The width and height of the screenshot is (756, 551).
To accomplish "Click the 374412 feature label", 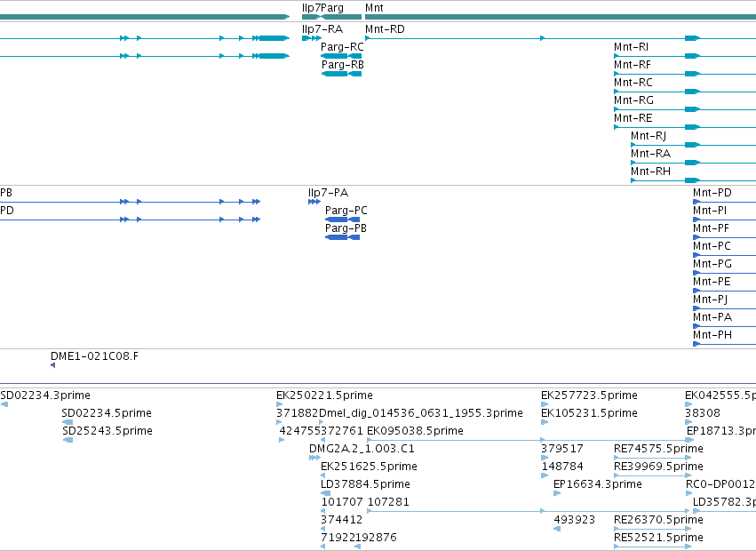I will (x=342, y=520).
